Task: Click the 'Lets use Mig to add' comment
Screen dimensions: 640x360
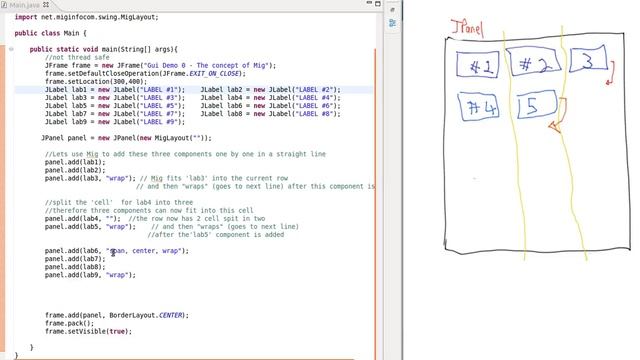Action: coord(185,154)
